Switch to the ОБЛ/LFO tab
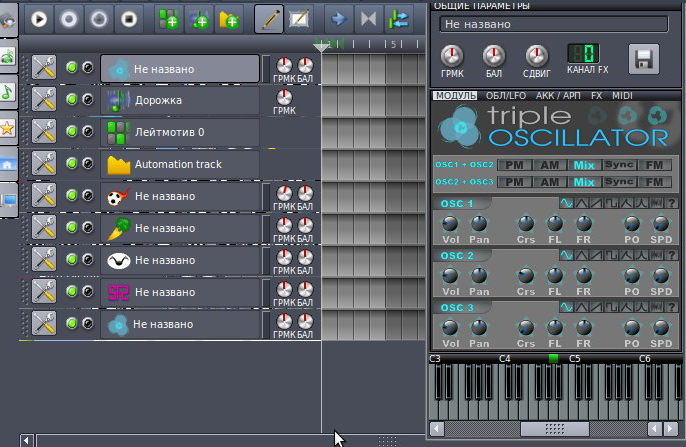686x447 pixels. coord(506,96)
